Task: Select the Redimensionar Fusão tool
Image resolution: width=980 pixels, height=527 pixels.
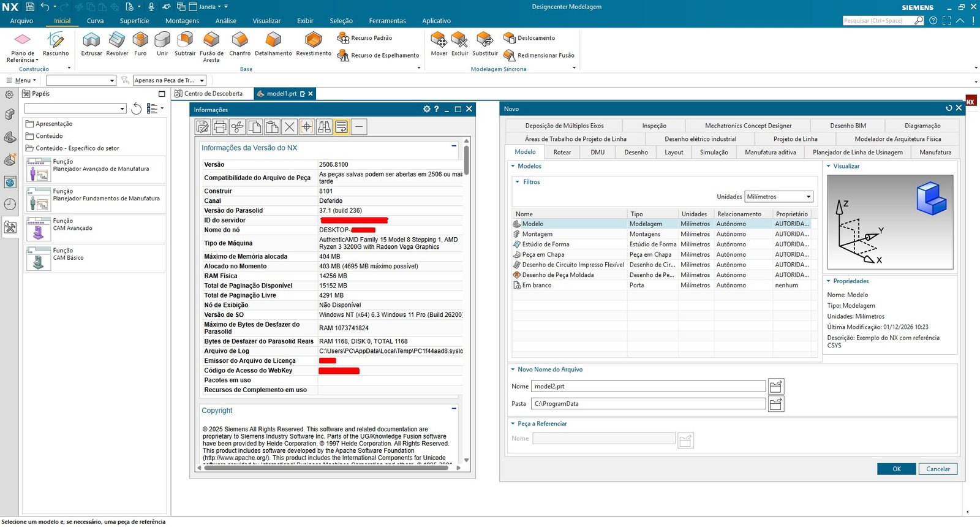Action: click(x=510, y=55)
